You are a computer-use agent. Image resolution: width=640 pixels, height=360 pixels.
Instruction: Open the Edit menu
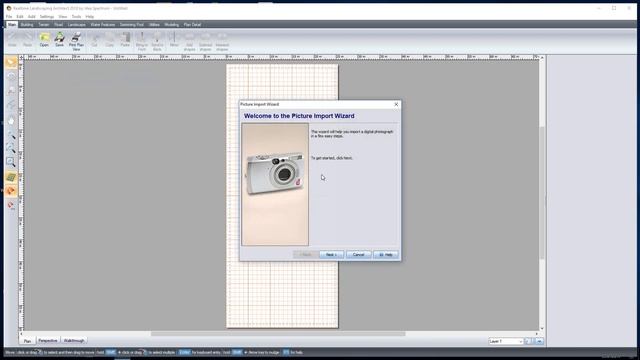tap(20, 17)
